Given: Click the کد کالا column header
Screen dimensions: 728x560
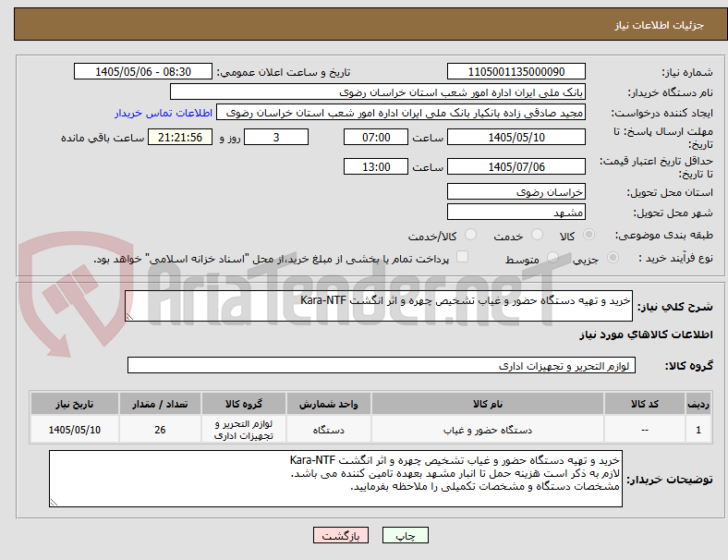Looking at the screenshot, I should [645, 404].
